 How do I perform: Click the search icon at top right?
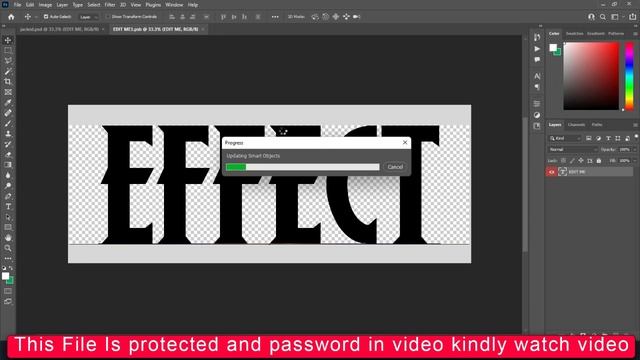pyautogui.click(x=603, y=17)
